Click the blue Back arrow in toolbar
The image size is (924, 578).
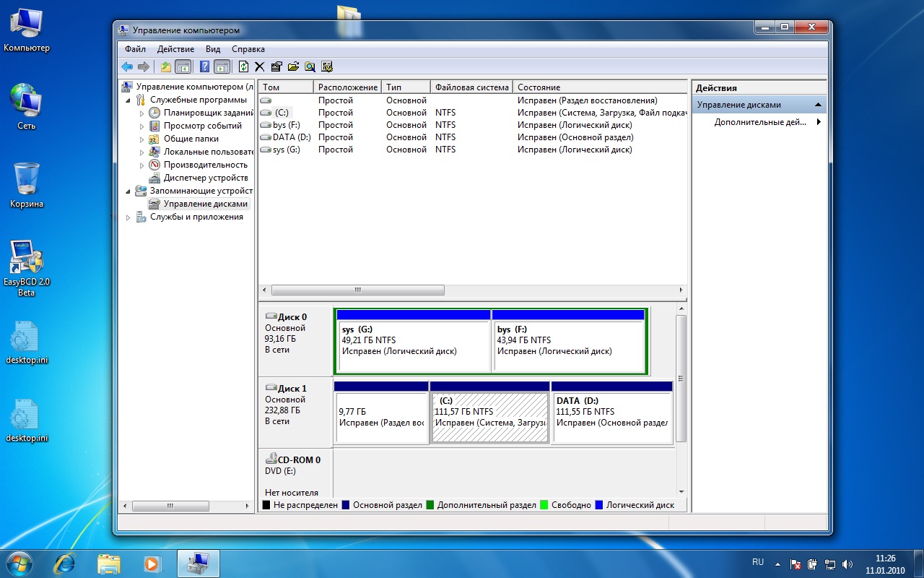[127, 66]
